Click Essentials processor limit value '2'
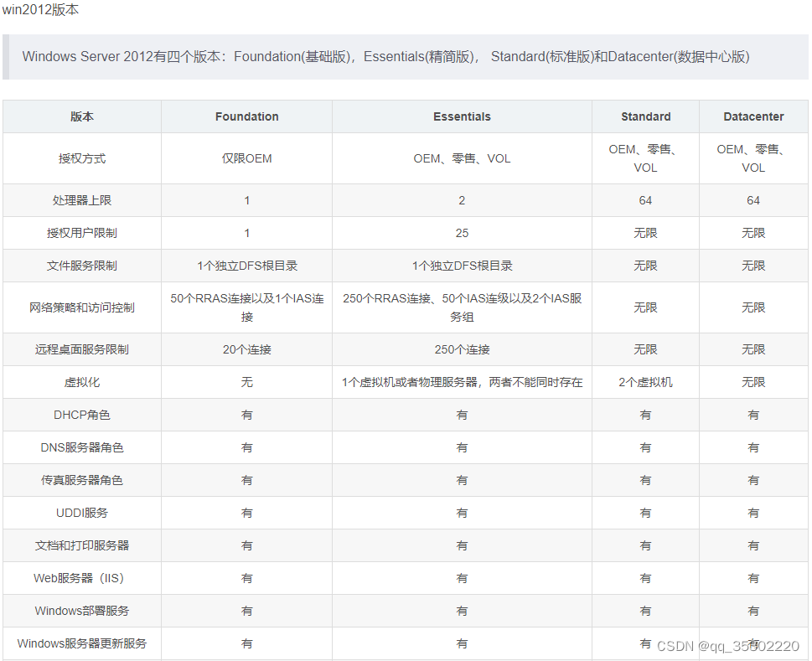 462,200
